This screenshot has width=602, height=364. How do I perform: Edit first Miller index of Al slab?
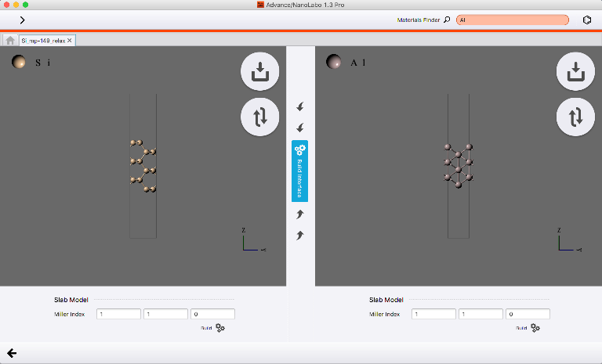click(433, 314)
